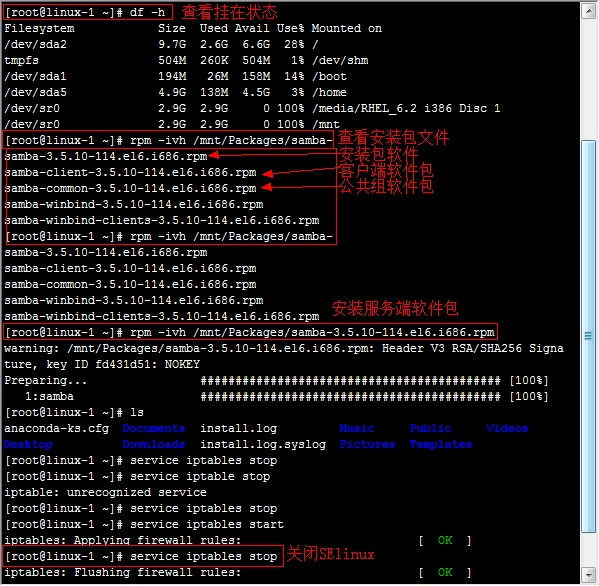Click the 'Filesystem' column header text
The height and width of the screenshot is (586, 599).
point(39,28)
